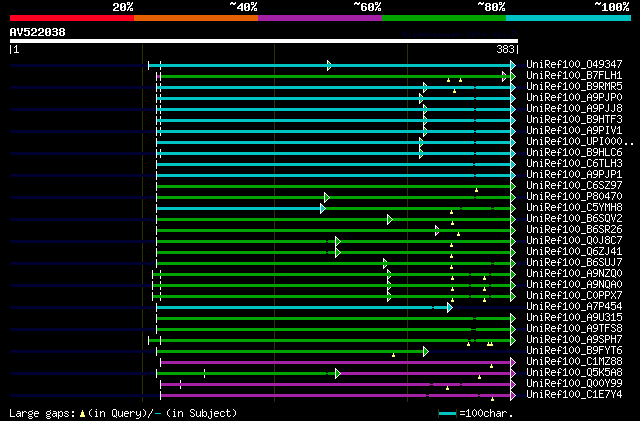Click UniRef100_A9TFS8 label
Image resolution: width=640 pixels, height=421 pixels.
[x=574, y=329]
